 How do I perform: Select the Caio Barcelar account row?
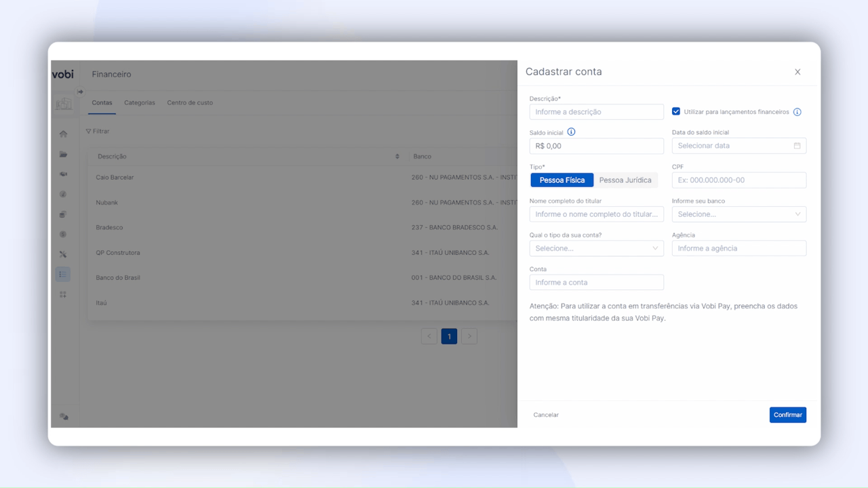tap(302, 178)
